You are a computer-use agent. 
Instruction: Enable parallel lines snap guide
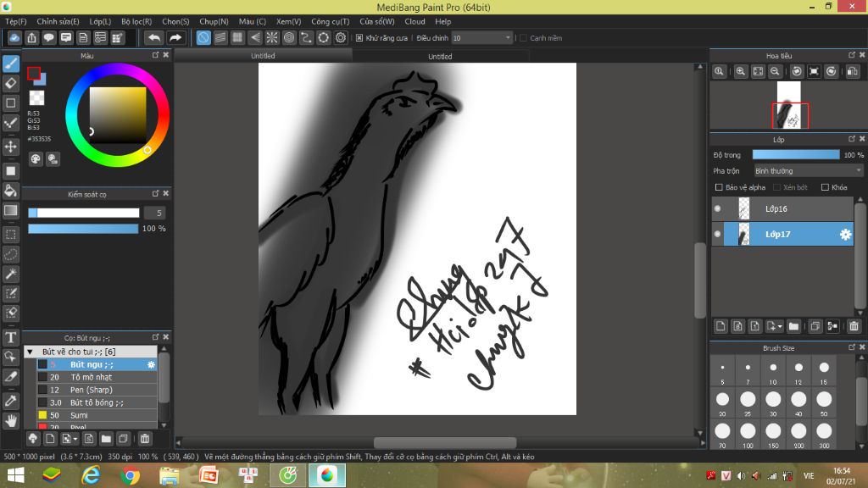220,37
